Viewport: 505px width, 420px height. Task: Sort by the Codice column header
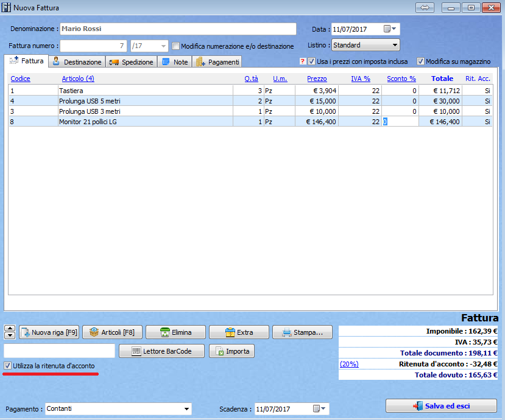20,79
